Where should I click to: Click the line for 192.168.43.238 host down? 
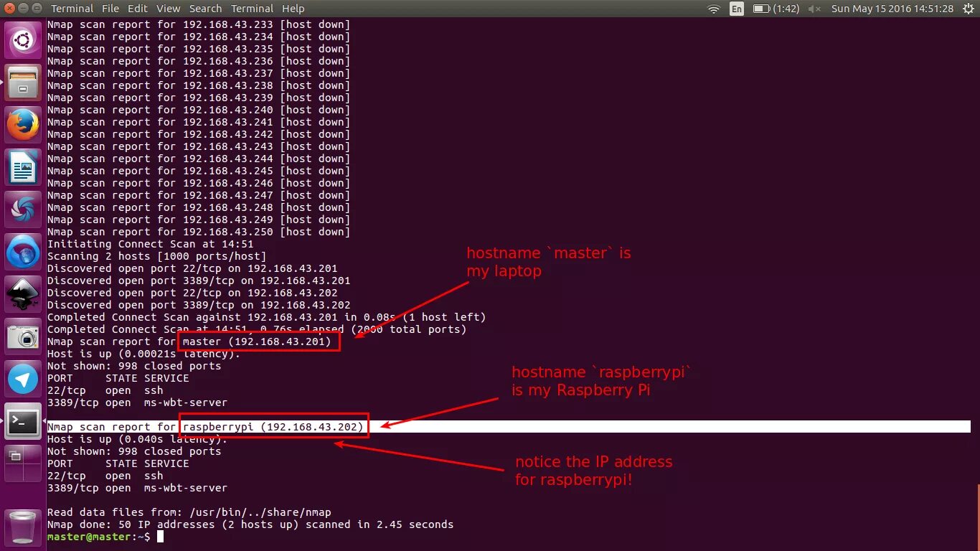coord(199,85)
